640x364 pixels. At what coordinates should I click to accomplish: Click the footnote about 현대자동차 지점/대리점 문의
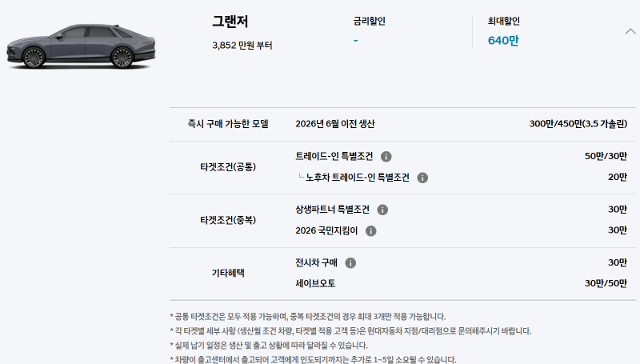[350, 331]
